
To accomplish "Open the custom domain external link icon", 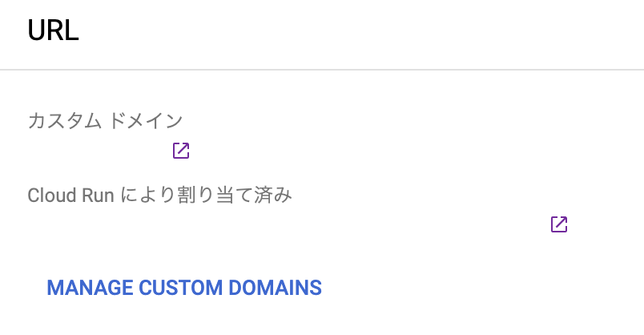I will [181, 151].
